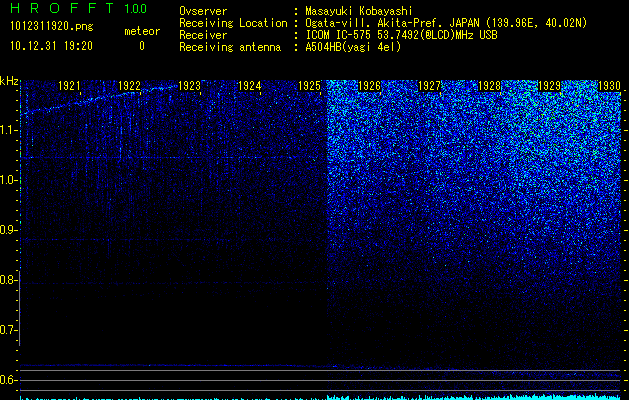Click the 1925 time marker
The image size is (629, 400).
tap(309, 86)
